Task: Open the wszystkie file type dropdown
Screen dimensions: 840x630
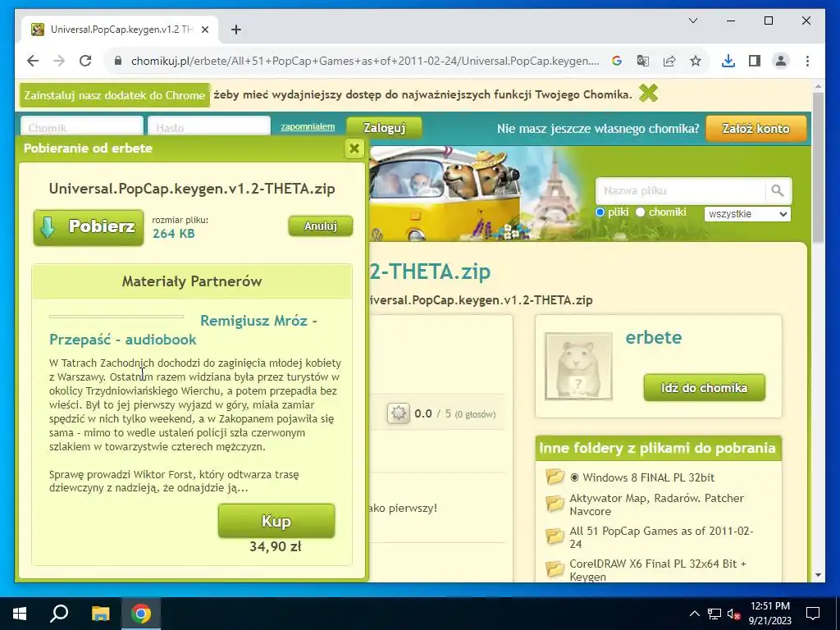Action: point(747,214)
